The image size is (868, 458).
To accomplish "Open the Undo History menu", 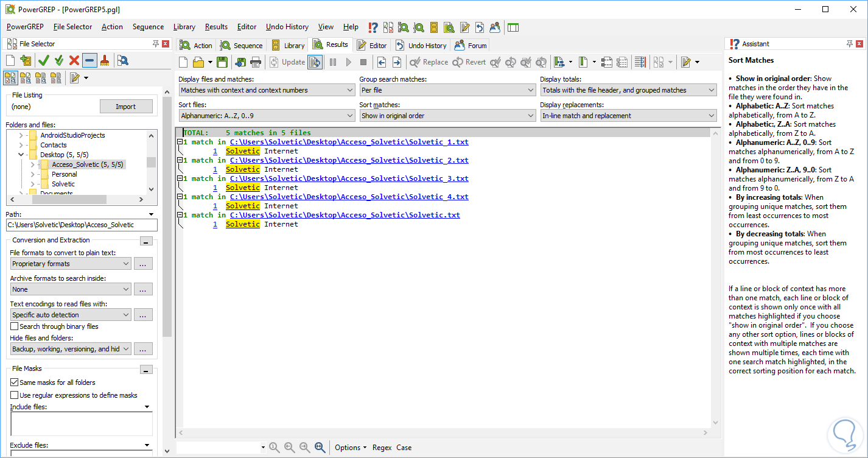I will click(287, 27).
